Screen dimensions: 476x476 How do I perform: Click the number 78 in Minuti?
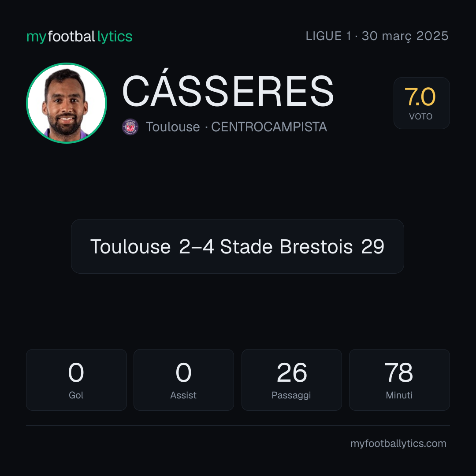(398, 372)
